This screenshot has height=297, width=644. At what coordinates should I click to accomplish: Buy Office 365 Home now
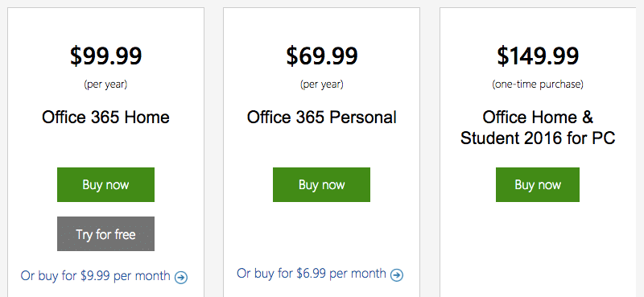coord(105,184)
